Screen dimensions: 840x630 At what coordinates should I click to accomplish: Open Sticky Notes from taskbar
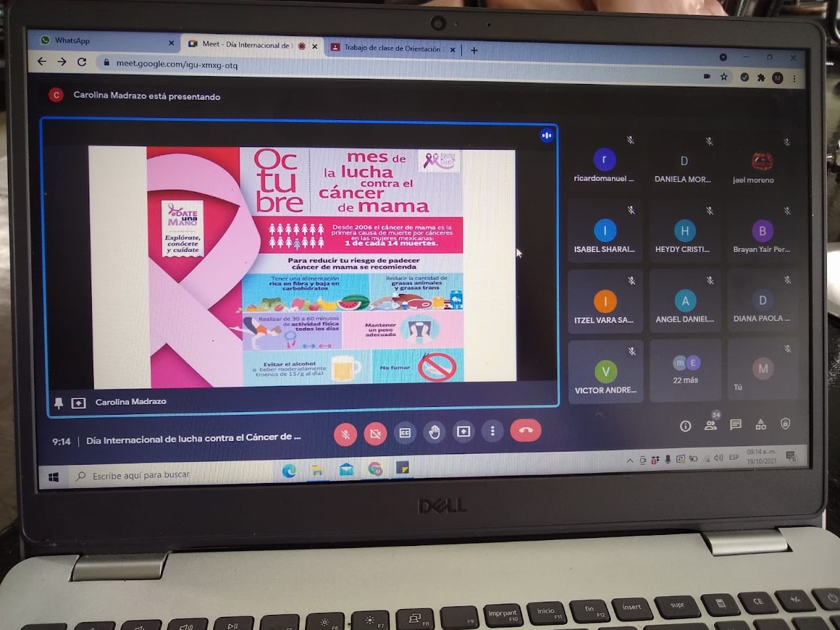pos(403,468)
